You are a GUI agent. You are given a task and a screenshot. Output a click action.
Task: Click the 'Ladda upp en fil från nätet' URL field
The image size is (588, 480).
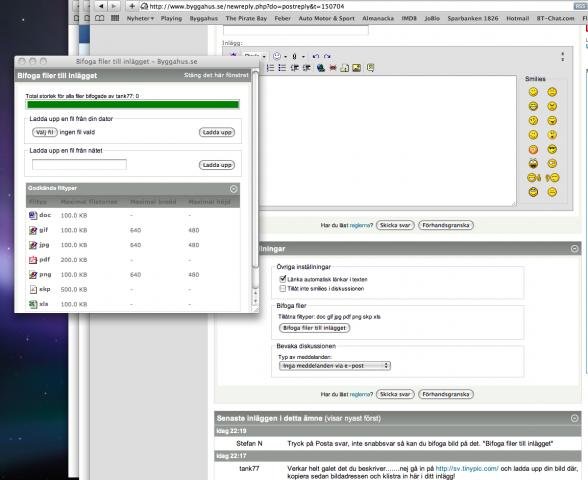coord(79,164)
